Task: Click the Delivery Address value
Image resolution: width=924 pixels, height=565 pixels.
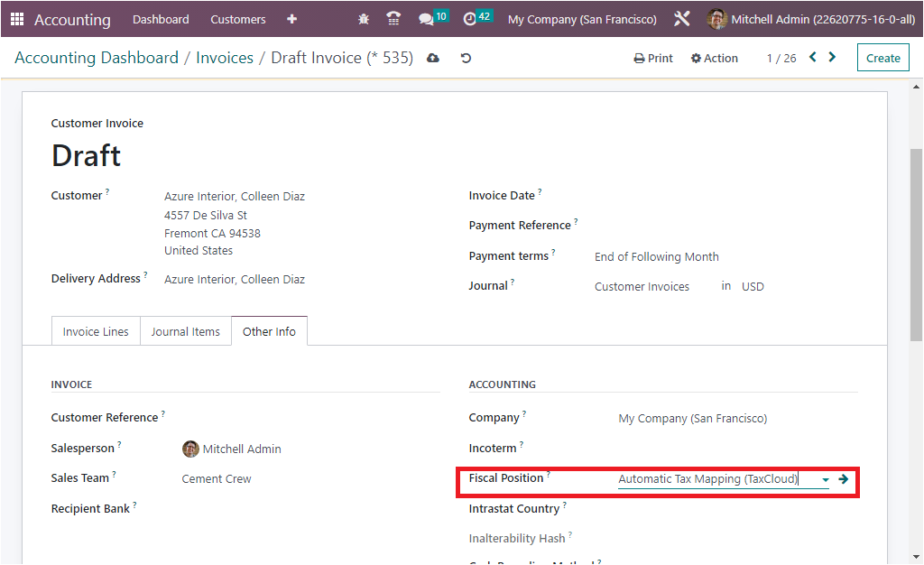Action: point(235,279)
